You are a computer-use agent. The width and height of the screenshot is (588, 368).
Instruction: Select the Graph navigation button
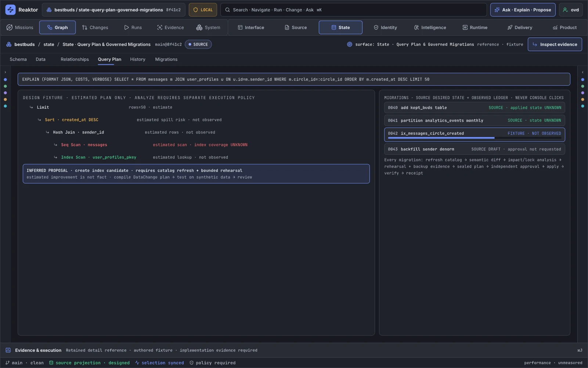tap(57, 28)
